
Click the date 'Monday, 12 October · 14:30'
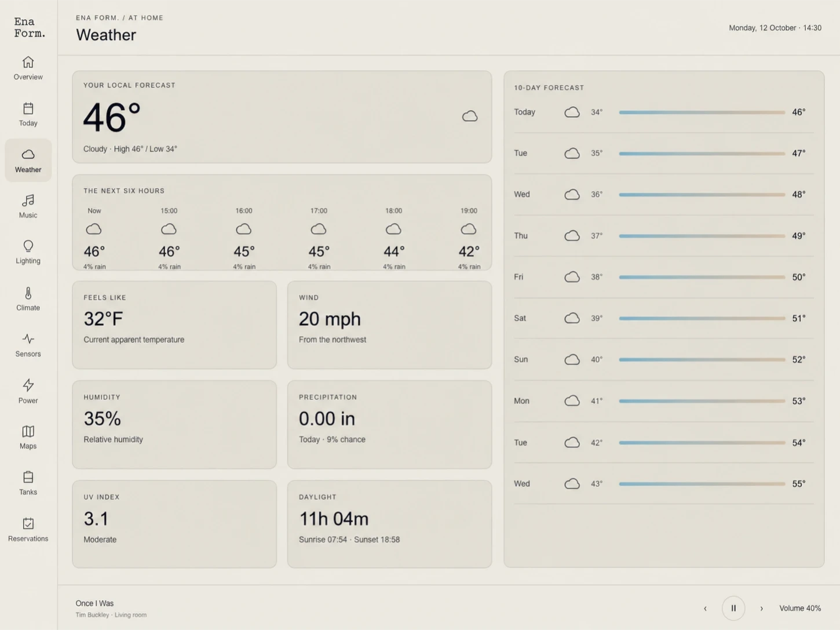coord(775,28)
